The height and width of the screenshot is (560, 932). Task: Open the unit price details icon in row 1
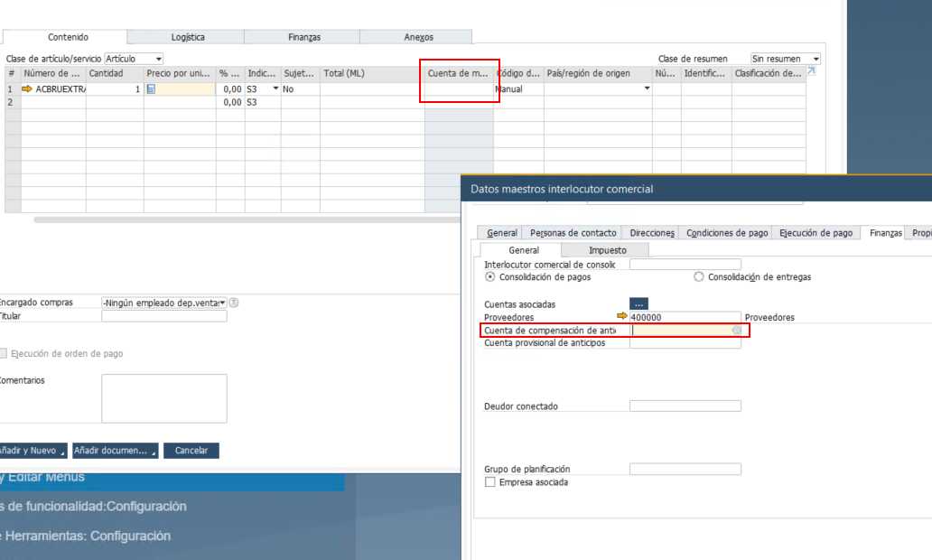[151, 89]
